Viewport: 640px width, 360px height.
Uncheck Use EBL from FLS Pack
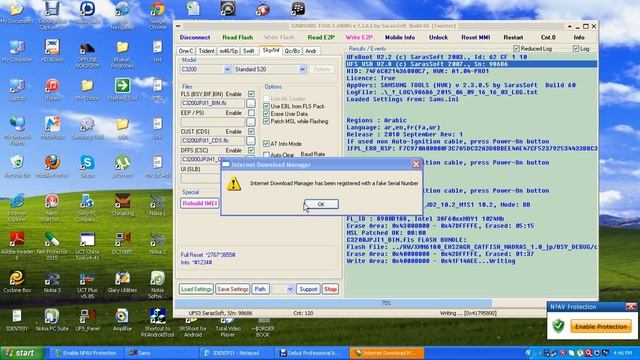pos(267,106)
